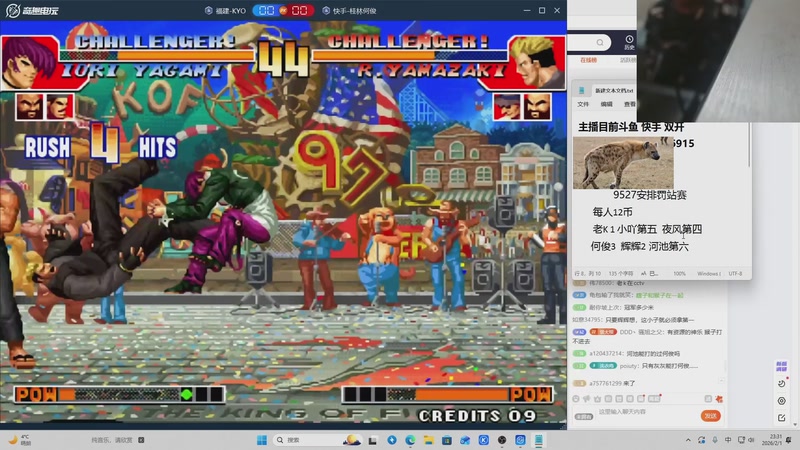800x450 pixels.
Task: Click the match score counter in title bar
Action: (283, 11)
